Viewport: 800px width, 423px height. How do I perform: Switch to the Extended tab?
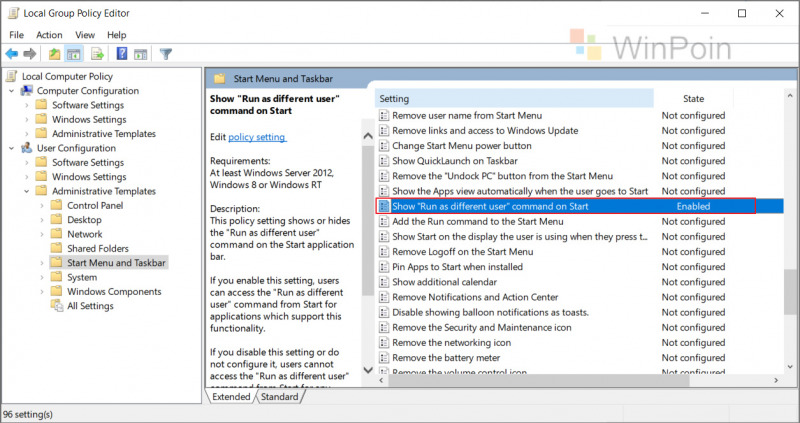(x=231, y=396)
